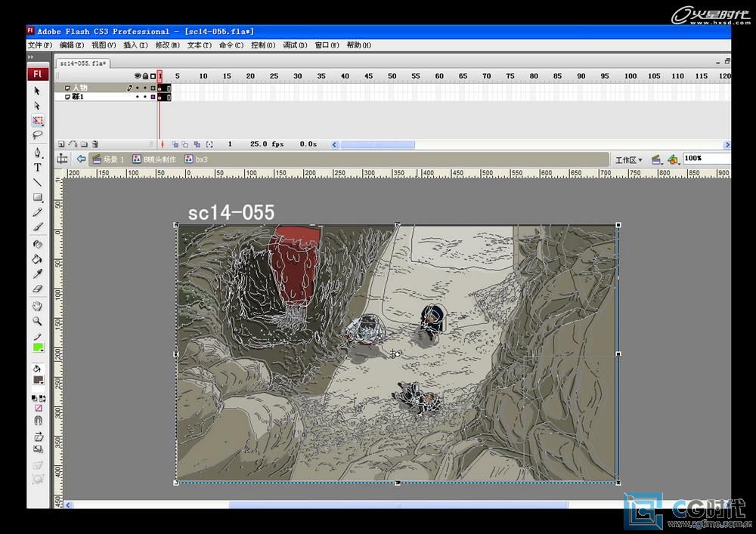756x534 pixels.
Task: Toggle lock dot of 人物 layer
Action: pos(144,88)
